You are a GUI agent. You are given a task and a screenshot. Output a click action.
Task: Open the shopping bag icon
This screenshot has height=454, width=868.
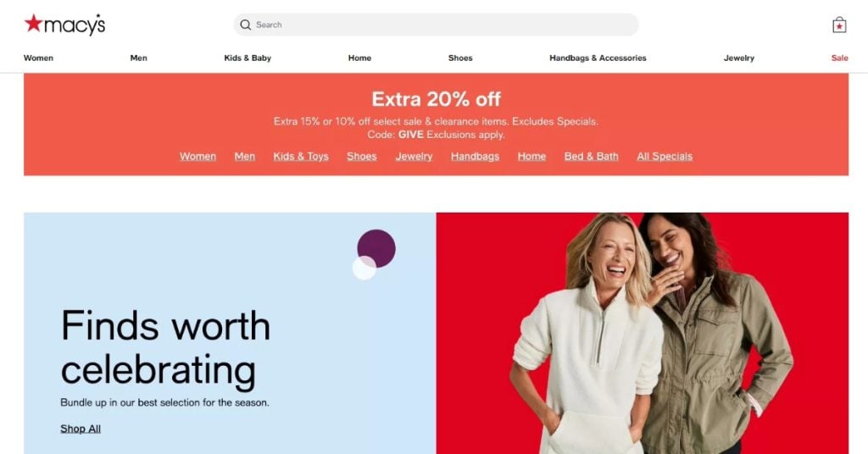pyautogui.click(x=839, y=25)
